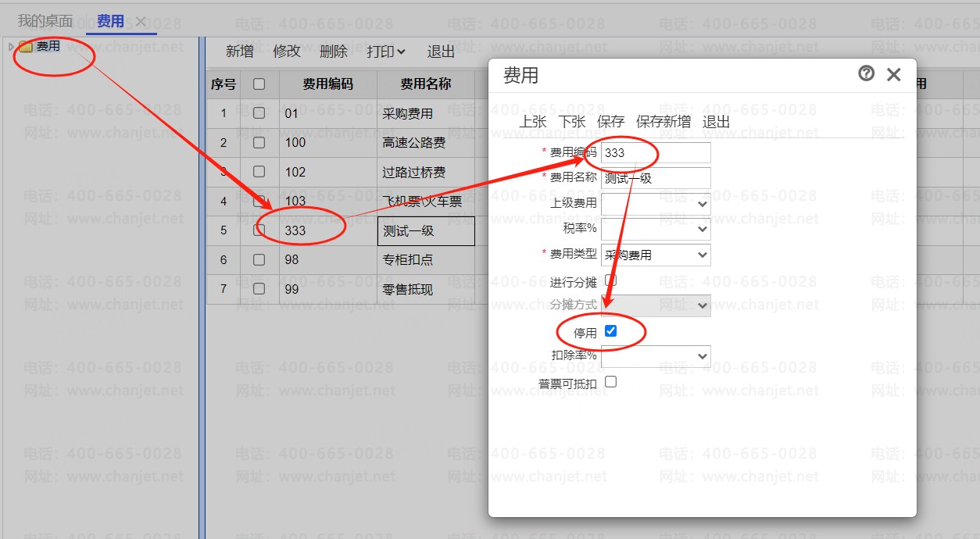Click 保存 in the dialog
The image size is (980, 539).
(x=611, y=122)
